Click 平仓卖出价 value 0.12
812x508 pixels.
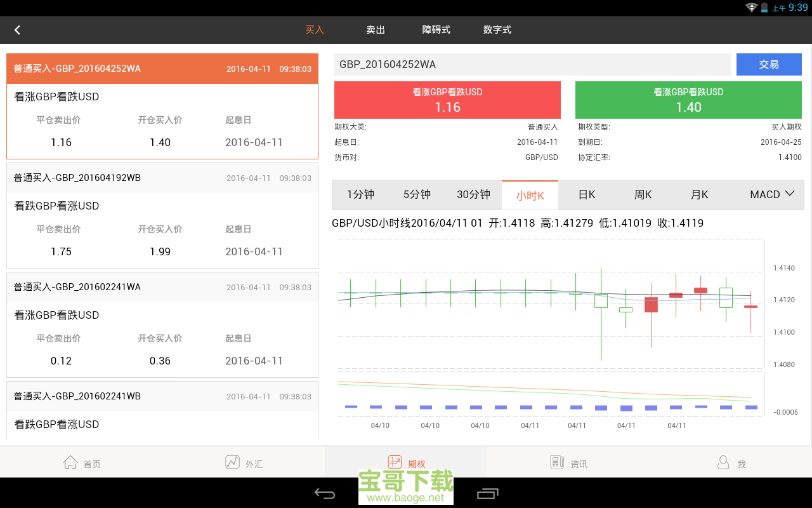pyautogui.click(x=61, y=361)
